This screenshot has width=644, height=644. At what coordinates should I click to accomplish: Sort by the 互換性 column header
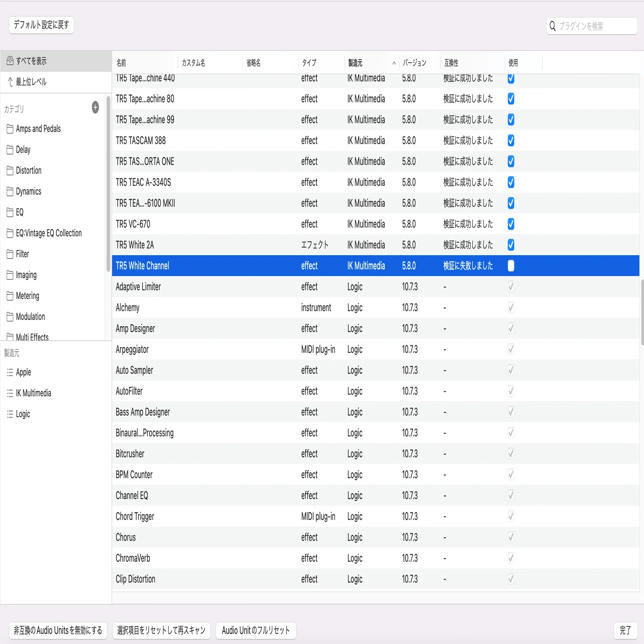472,63
